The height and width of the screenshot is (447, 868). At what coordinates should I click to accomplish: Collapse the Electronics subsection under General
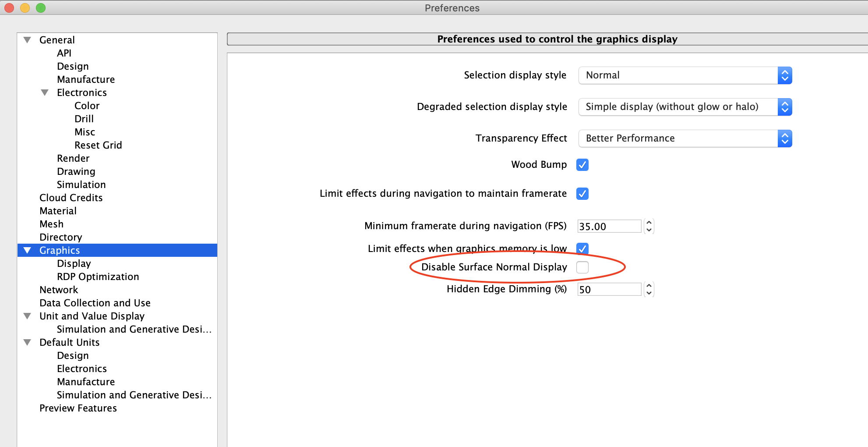45,92
